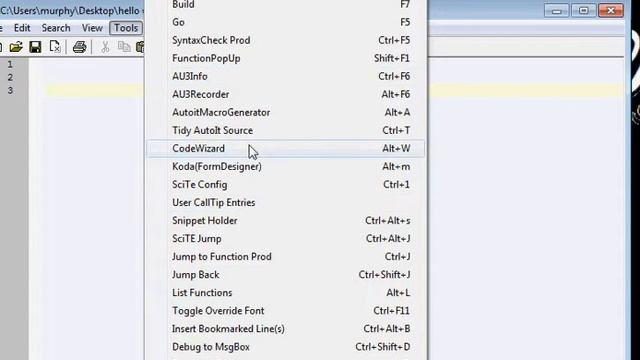Open the Search menu
This screenshot has width=640, height=360.
[x=56, y=28]
